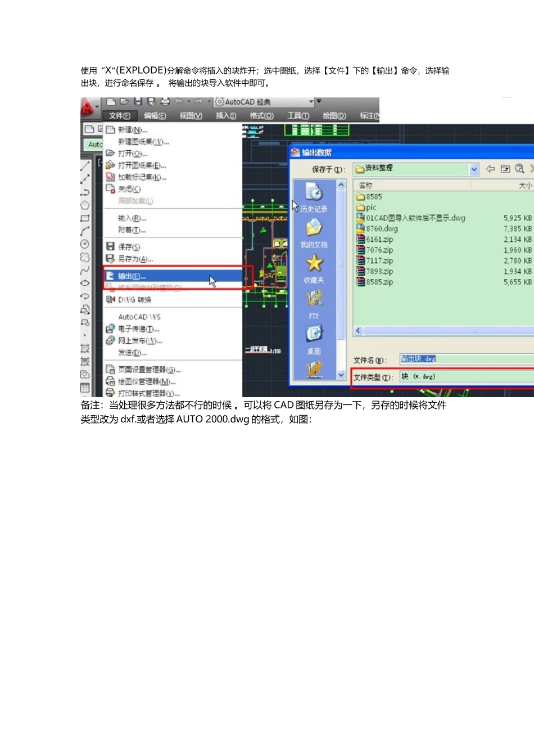
Task: Open the 编辑(E) menu
Action: coord(155,116)
